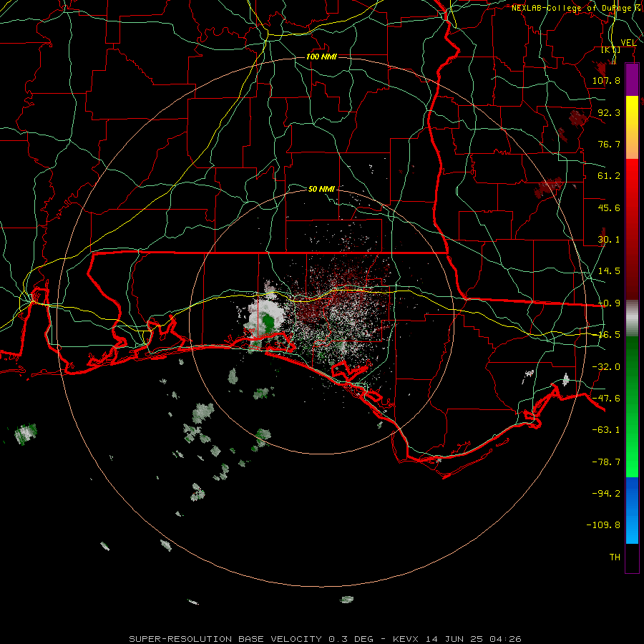This screenshot has height=644, width=644.
Task: Select the -47.6 scale value
Action: (x=606, y=399)
